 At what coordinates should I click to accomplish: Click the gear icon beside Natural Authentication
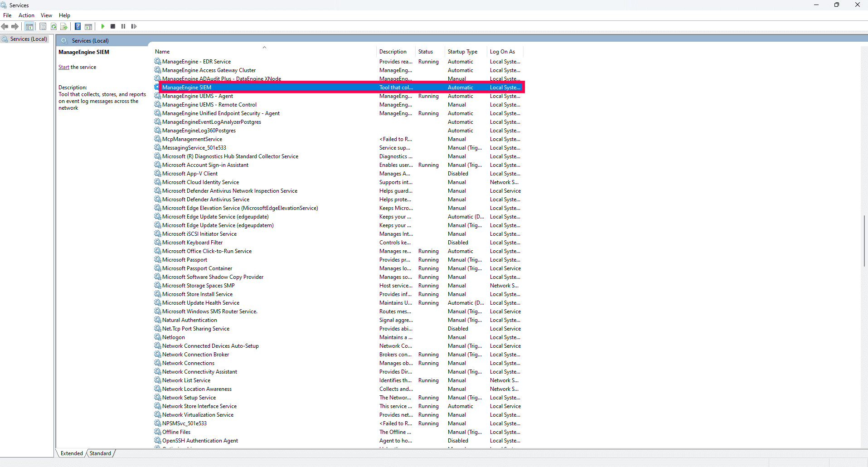(158, 320)
